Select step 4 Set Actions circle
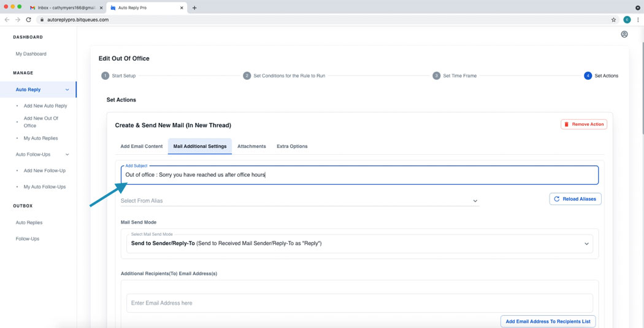 coord(588,76)
